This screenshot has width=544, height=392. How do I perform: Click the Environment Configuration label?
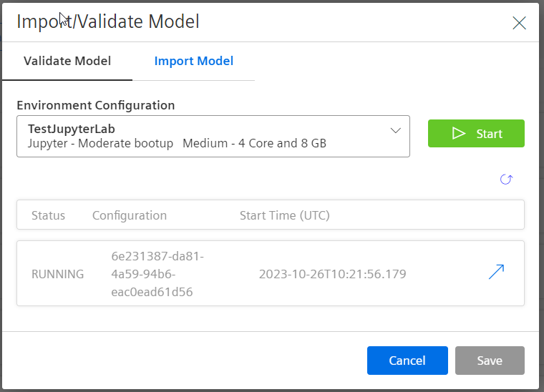[96, 105]
